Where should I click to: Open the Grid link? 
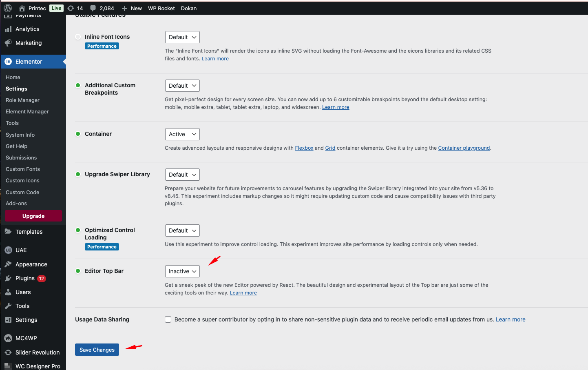pyautogui.click(x=330, y=148)
